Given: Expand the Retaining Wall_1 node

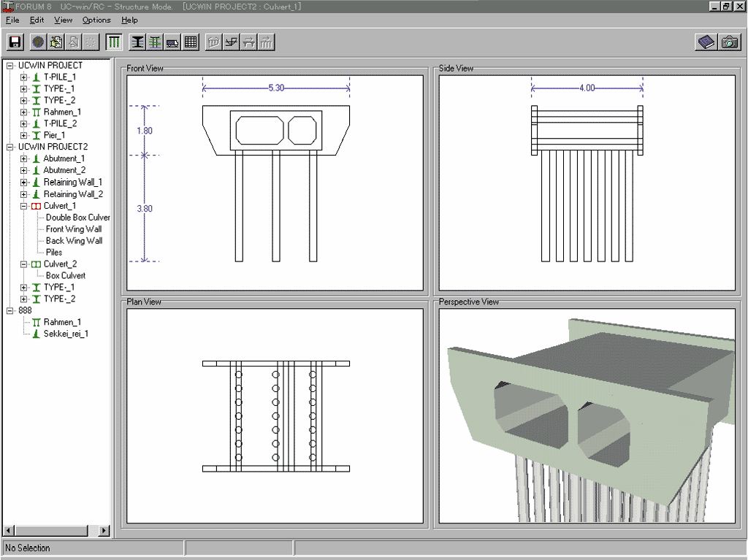Looking at the screenshot, I should (24, 183).
